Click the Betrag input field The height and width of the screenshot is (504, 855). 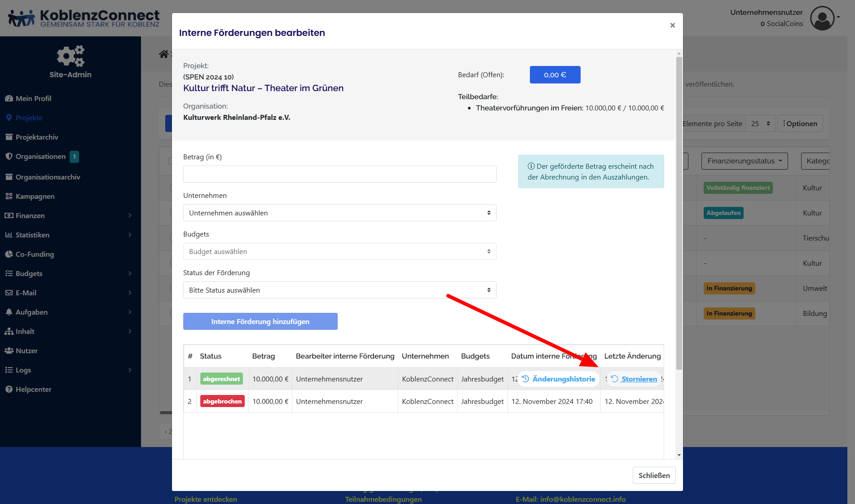point(339,174)
